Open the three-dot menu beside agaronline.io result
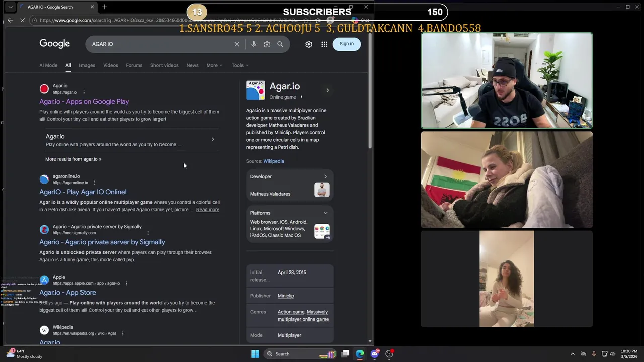 pos(94,183)
